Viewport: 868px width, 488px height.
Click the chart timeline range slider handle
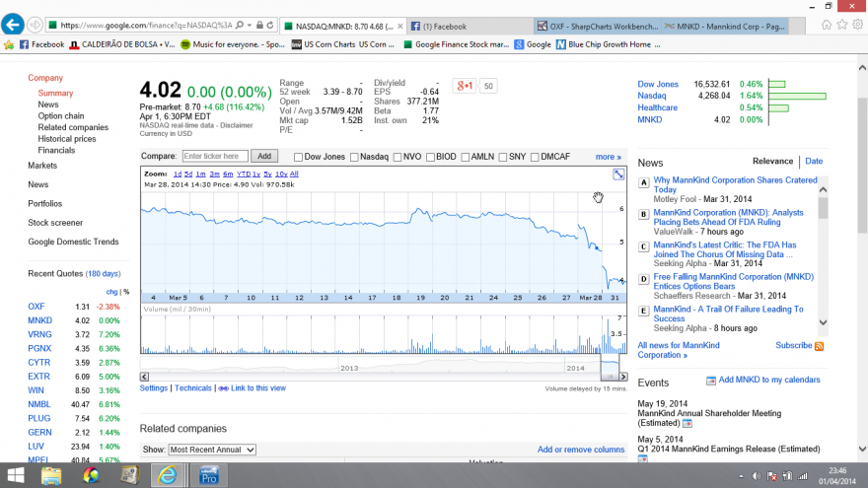click(610, 377)
